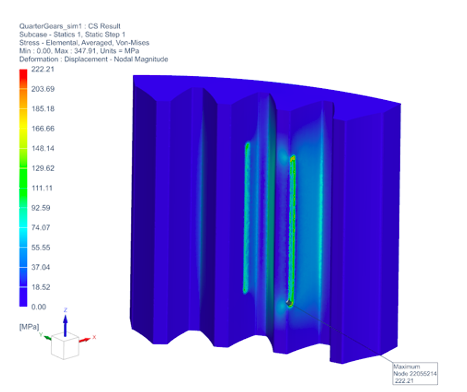Select the 222.21 legend maximum value
The image size is (467, 392).
click(x=43, y=69)
